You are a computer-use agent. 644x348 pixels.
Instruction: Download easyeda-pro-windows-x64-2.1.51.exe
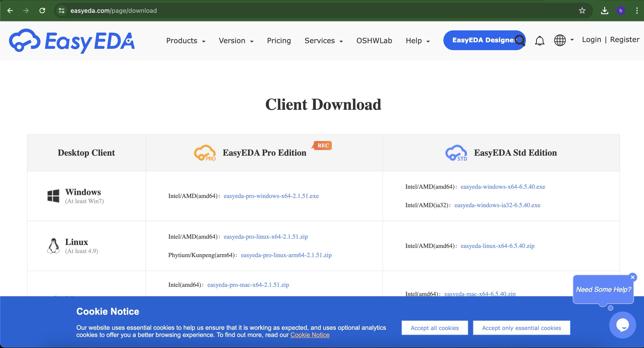(271, 196)
